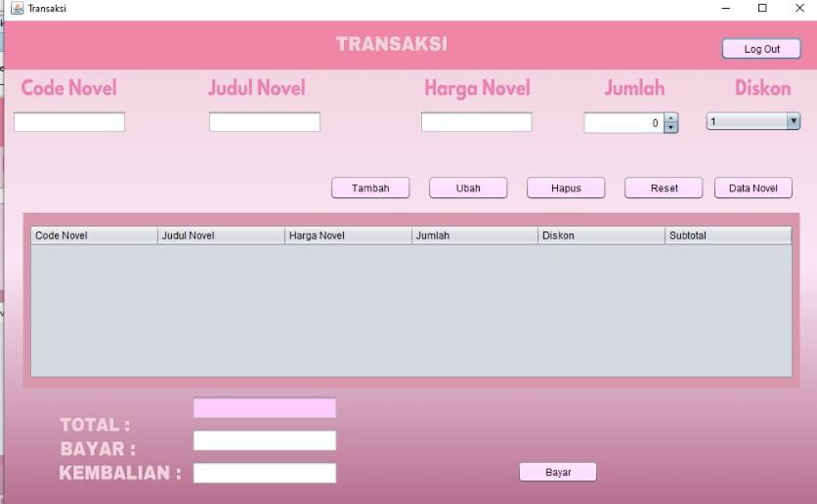Open the Diskon dropdown list
Viewport: 817px width, 504px height.
793,122
